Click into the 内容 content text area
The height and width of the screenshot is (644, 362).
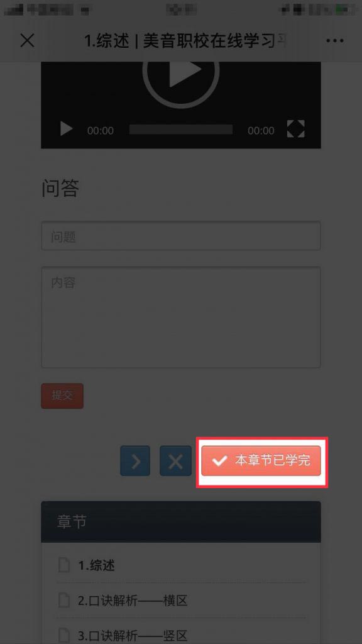coord(181,317)
